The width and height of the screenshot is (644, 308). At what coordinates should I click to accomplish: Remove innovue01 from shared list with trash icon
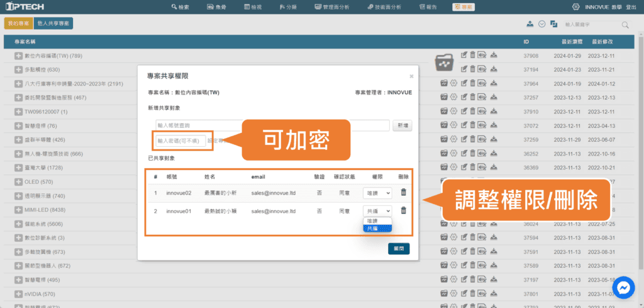pyautogui.click(x=403, y=211)
